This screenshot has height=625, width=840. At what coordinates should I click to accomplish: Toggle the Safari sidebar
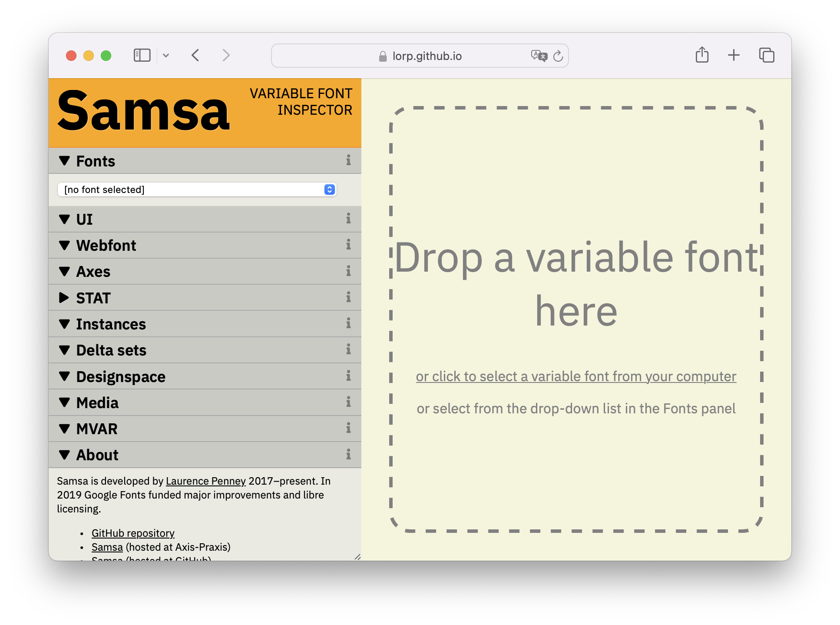click(142, 55)
